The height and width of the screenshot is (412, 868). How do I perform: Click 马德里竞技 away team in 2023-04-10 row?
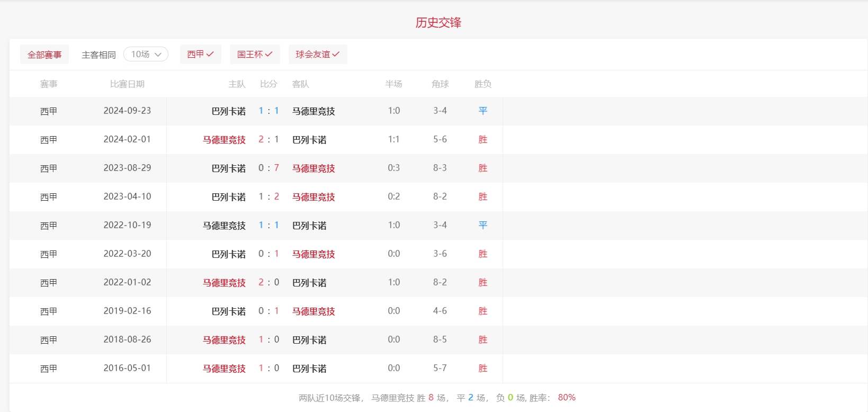[x=314, y=197]
